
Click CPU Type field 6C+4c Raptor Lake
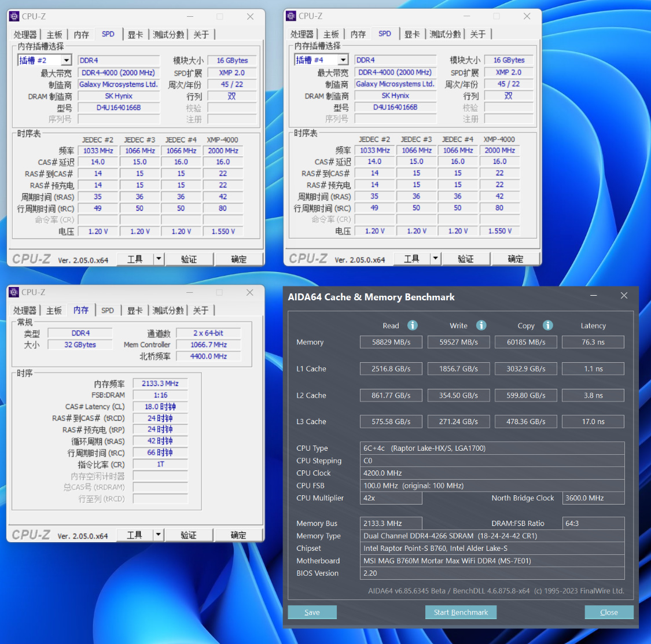click(492, 448)
